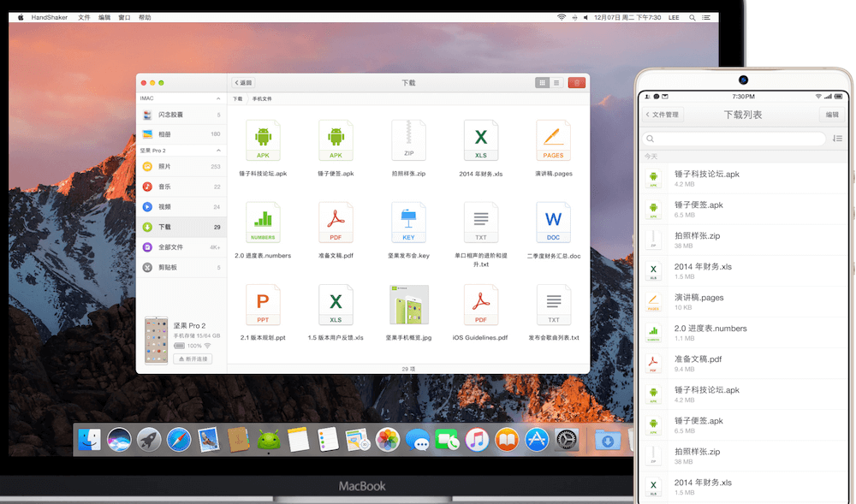Open Finder from the Dock
Screen dimensions: 856x504
pyautogui.click(x=89, y=440)
